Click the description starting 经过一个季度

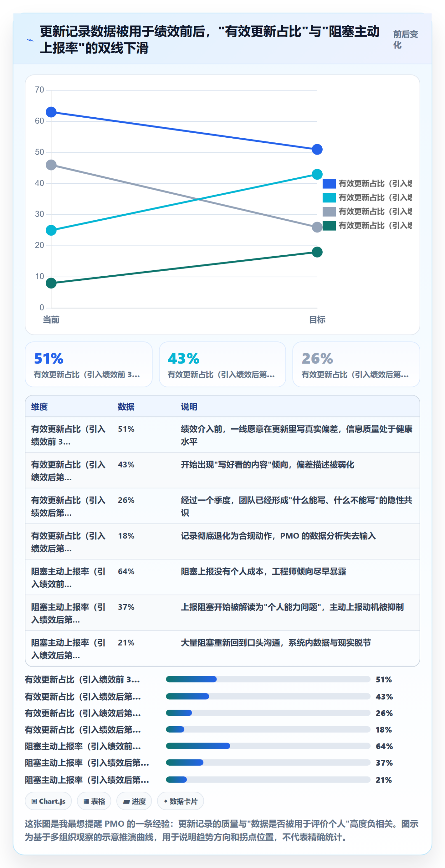pos(296,507)
